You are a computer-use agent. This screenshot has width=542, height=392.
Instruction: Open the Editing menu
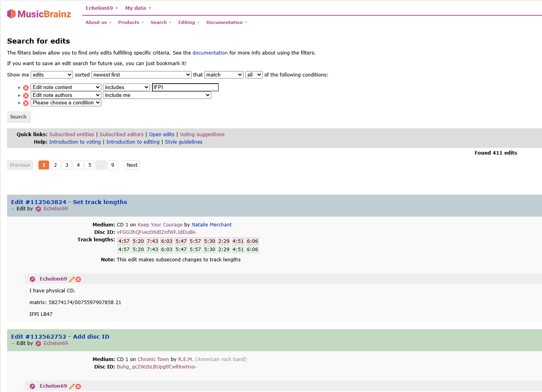click(x=189, y=22)
